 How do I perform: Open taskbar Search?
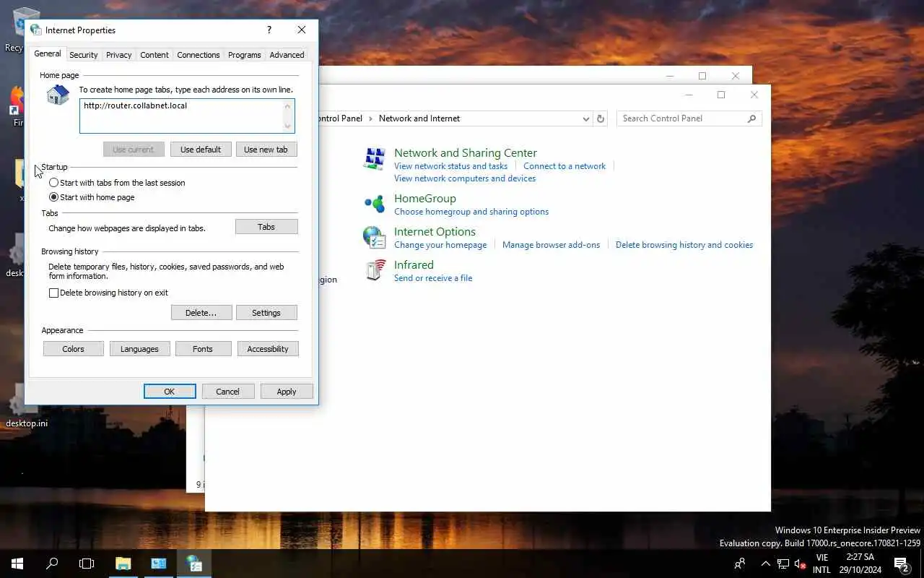[52, 564]
